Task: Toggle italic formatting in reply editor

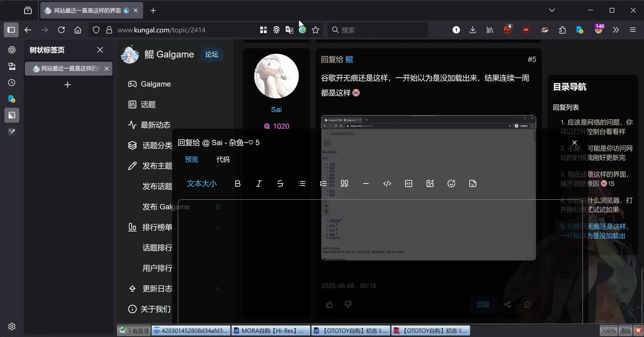Action: (x=259, y=184)
